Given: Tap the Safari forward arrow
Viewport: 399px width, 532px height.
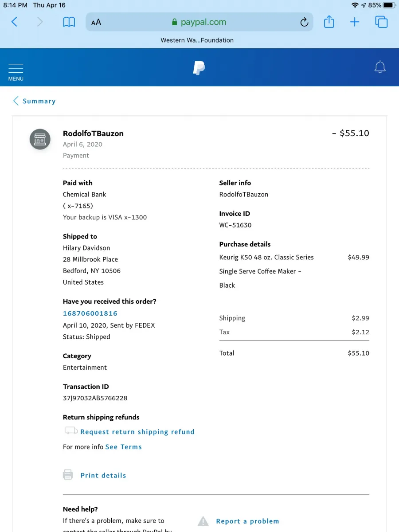Looking at the screenshot, I should pos(40,22).
